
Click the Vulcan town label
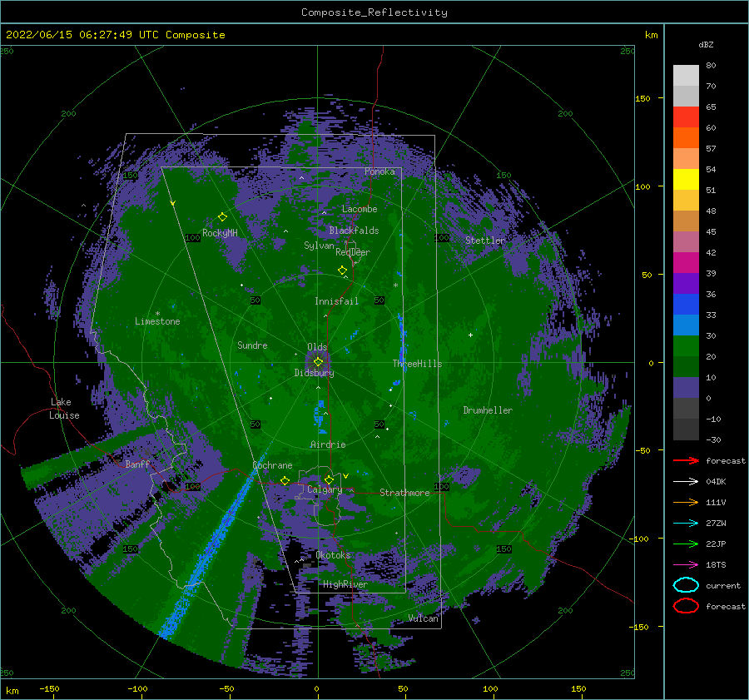point(424,618)
